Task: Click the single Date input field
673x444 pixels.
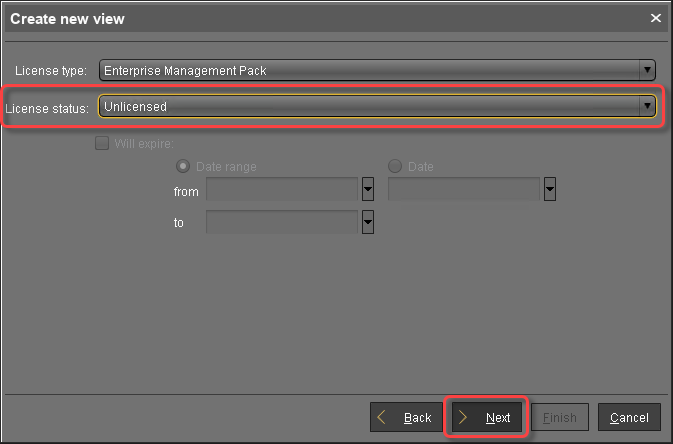Action: (463, 190)
